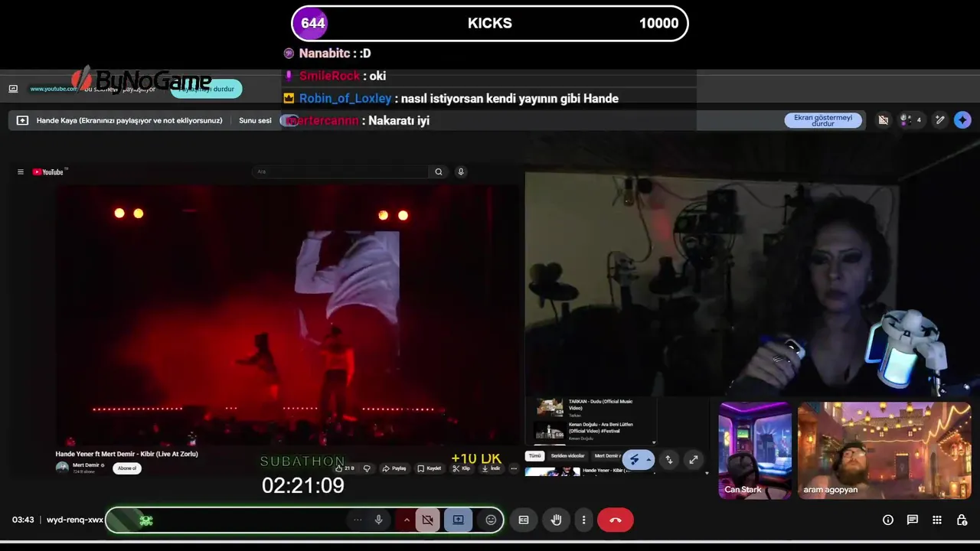Open the activities grid icon
Image resolution: width=980 pixels, height=551 pixels.
[x=937, y=520]
